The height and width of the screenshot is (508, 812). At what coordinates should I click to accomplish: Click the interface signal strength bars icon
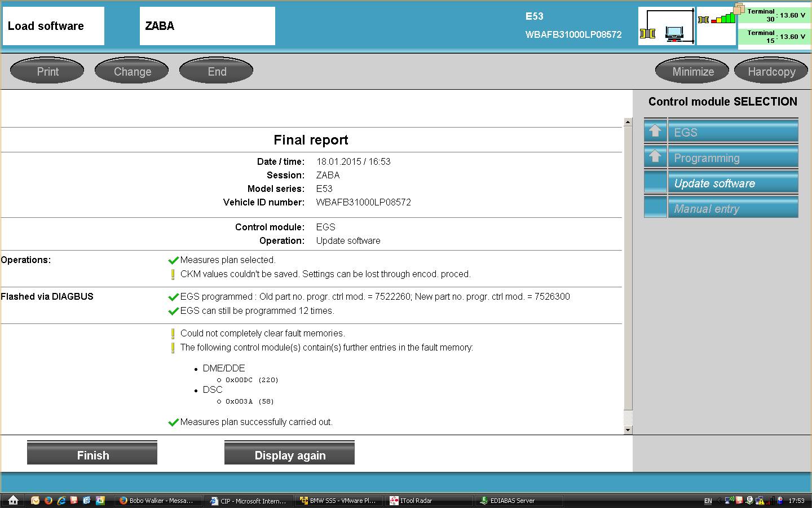717,20
